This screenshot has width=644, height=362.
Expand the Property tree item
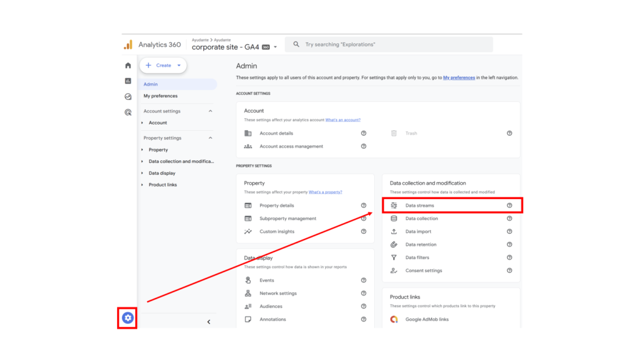click(143, 150)
